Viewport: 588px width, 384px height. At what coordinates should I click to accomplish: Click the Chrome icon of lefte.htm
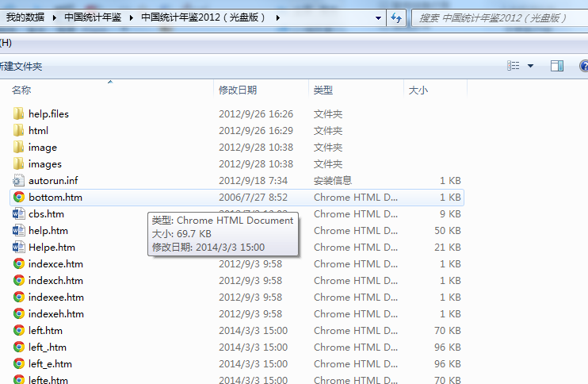pyautogui.click(x=19, y=379)
